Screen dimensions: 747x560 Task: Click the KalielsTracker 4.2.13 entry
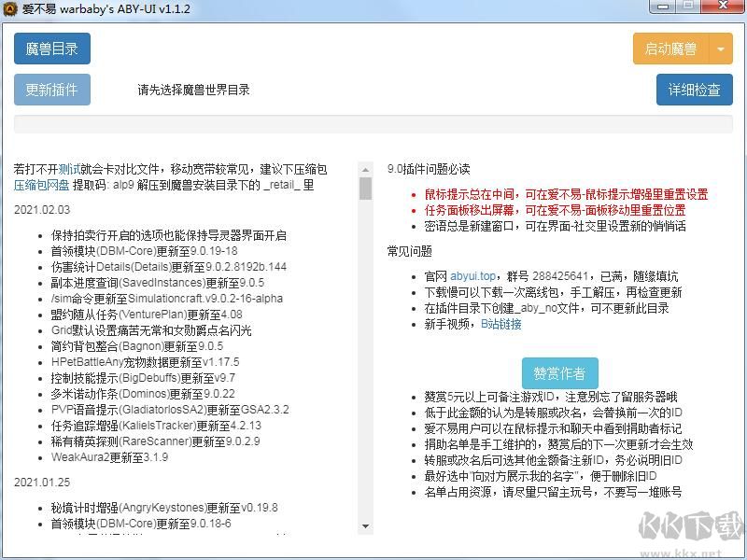click(156, 426)
